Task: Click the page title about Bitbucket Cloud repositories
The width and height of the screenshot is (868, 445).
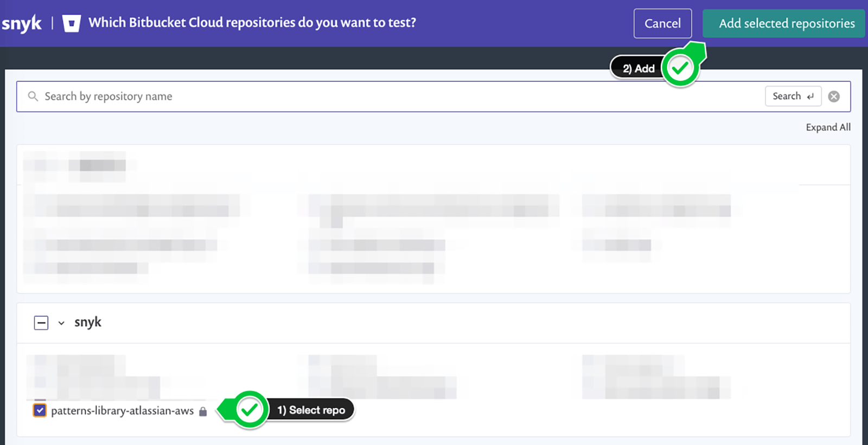Action: 252,23
